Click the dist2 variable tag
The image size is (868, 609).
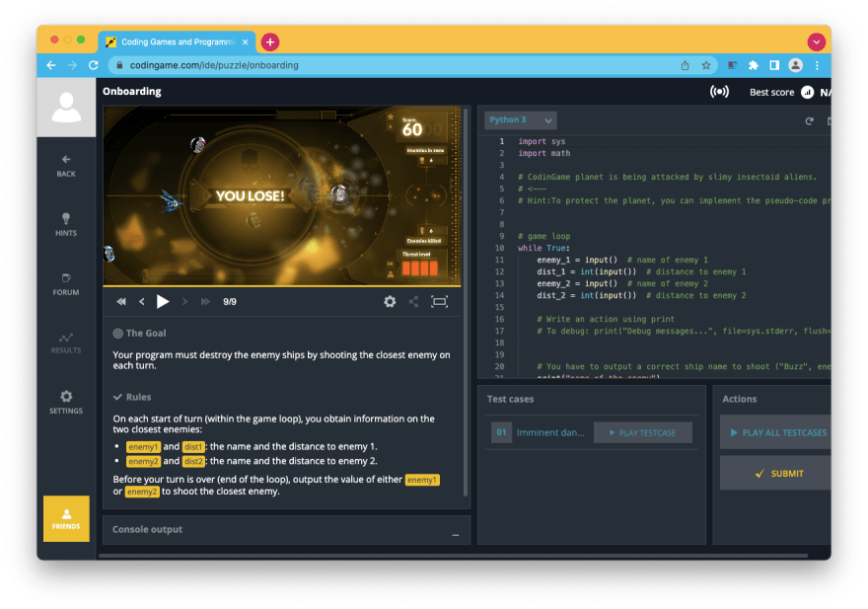tap(193, 461)
